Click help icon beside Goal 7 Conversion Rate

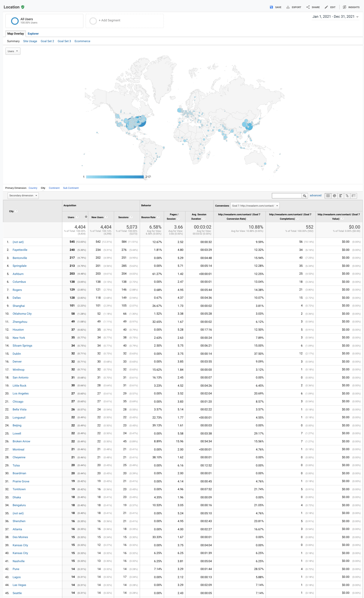click(x=249, y=219)
